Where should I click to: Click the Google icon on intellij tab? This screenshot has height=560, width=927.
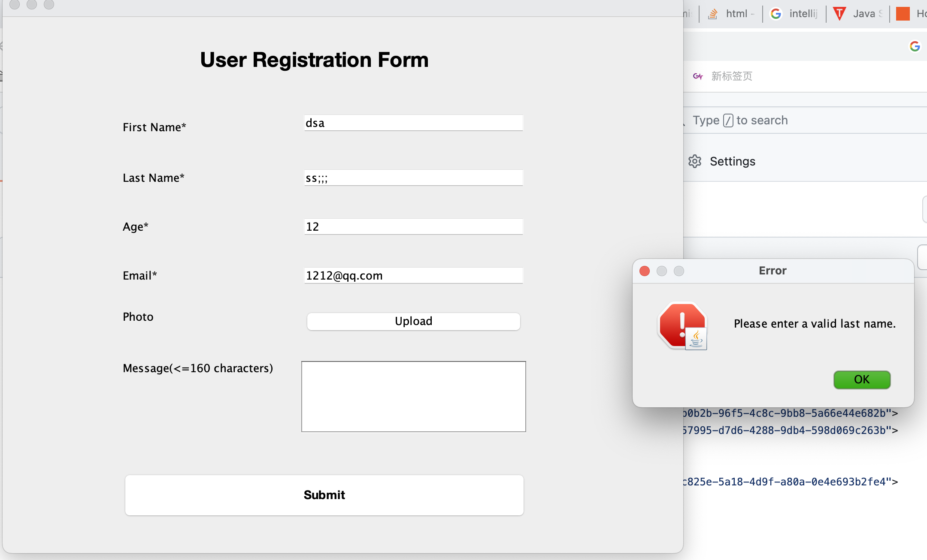(776, 14)
